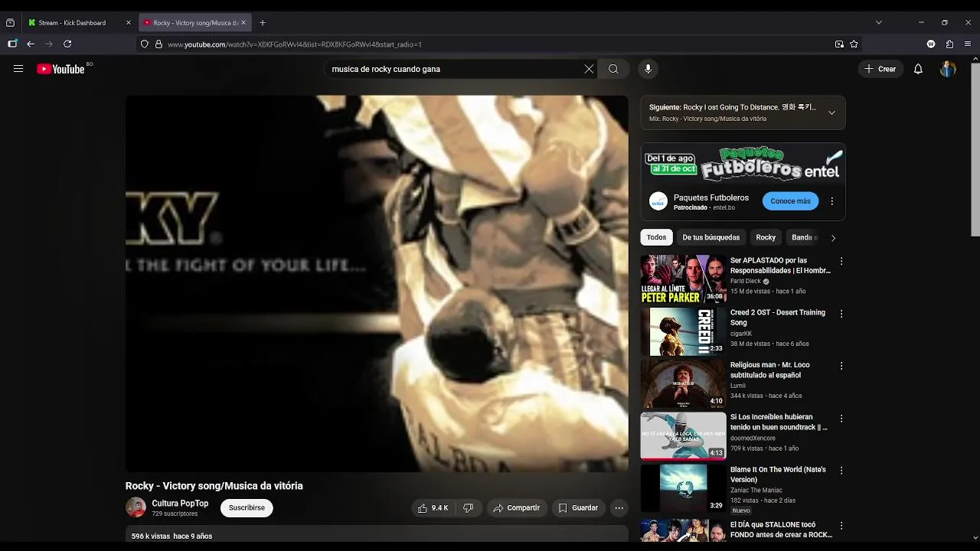The image size is (980, 551).
Task: Expand the Siguiente mix playlist panel
Action: [831, 112]
